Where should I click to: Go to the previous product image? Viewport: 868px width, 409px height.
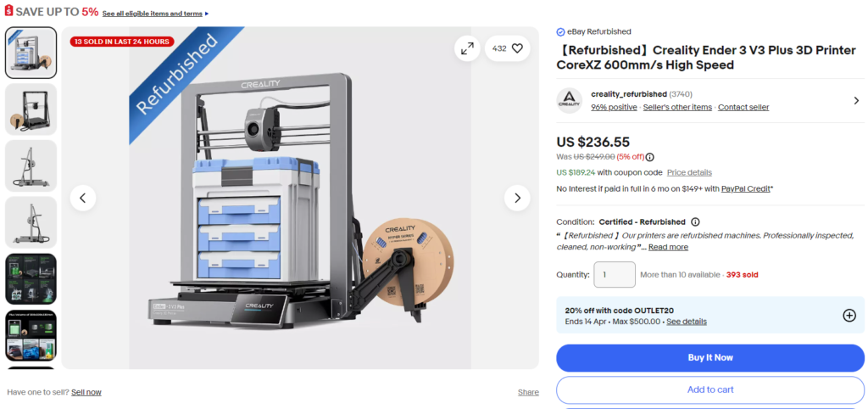[x=83, y=198]
